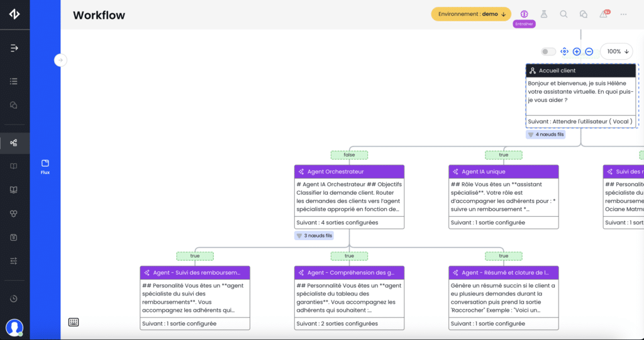Expand the sidebar with arrow button
Viewport: 644px width, 340px height.
pyautogui.click(x=60, y=60)
